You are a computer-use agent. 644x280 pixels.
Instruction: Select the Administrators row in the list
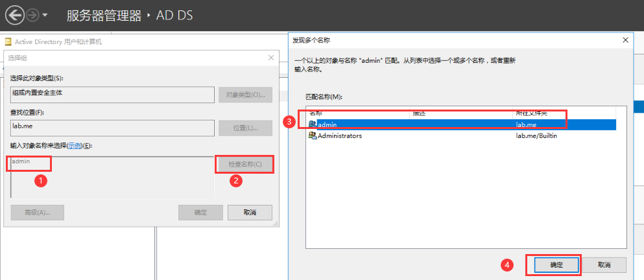[x=461, y=135]
